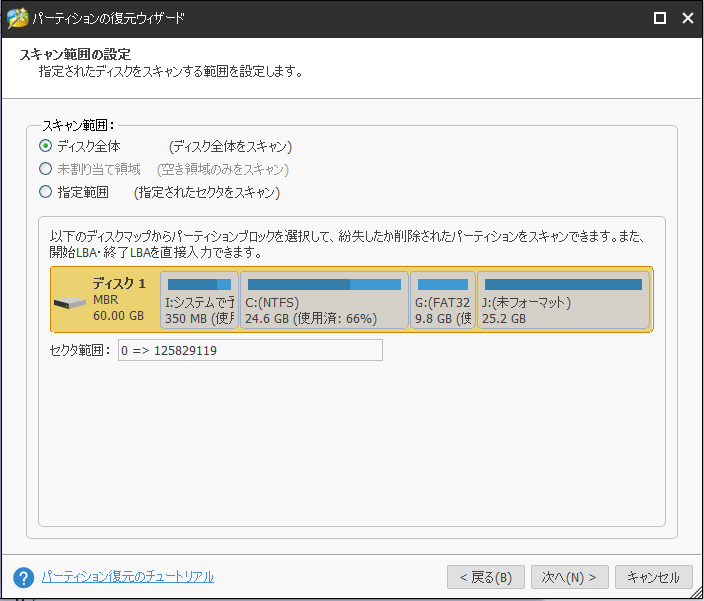704x601 pixels.
Task: Click the セクタ範囲 input field
Action: (249, 350)
